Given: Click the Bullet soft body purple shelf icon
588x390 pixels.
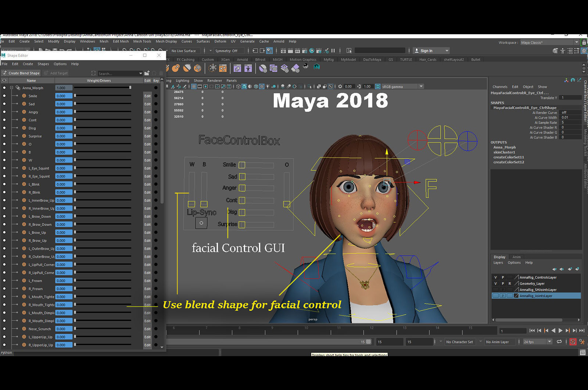Looking at the screenshot, I should (x=237, y=68).
